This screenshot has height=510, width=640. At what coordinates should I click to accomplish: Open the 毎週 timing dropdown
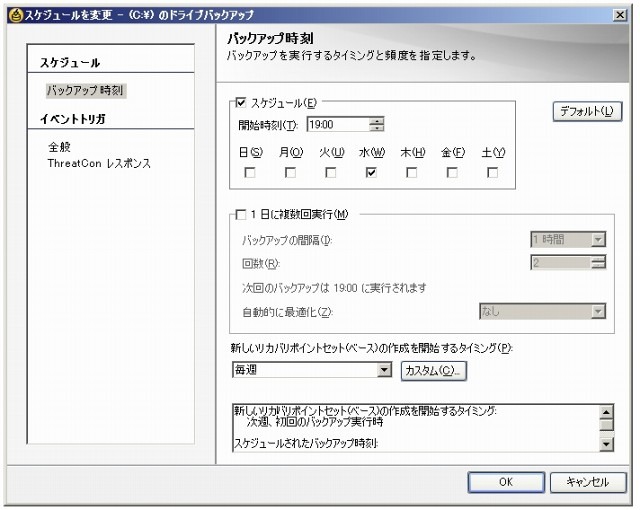[x=385, y=371]
